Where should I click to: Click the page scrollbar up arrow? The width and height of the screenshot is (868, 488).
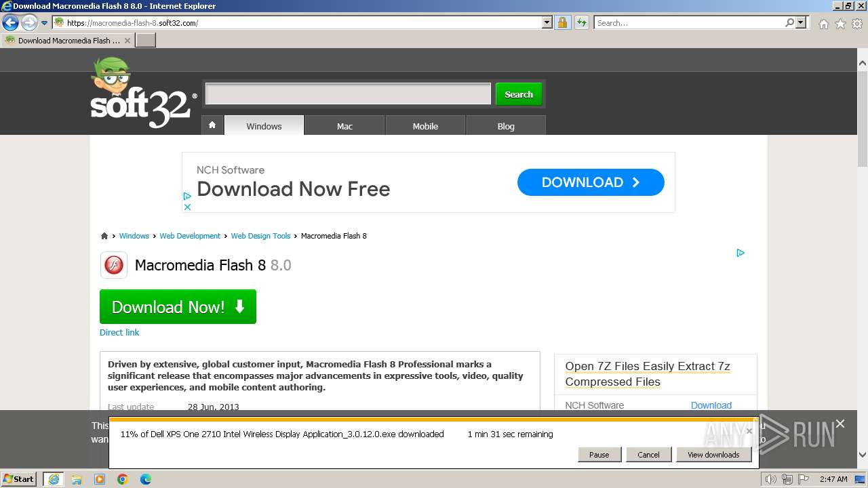pos(863,64)
